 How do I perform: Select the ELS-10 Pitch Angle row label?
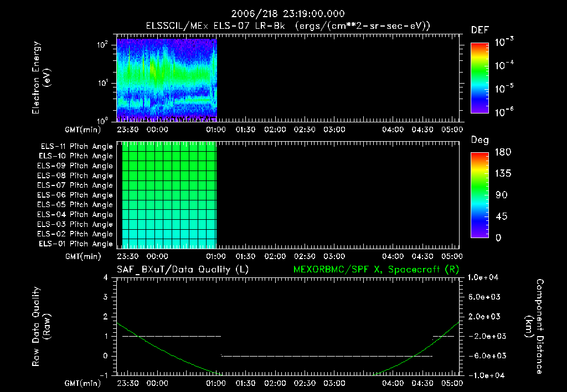(75, 156)
